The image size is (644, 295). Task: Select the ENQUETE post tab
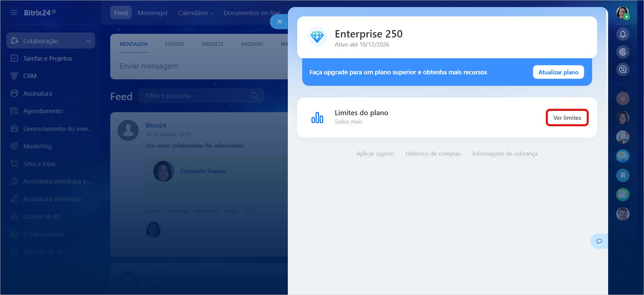coord(212,44)
